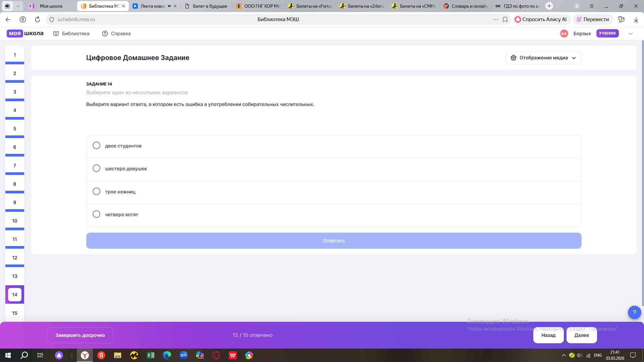The height and width of the screenshot is (362, 644).
Task: Switch to the Словарь и онлайн tab
Action: [466, 6]
